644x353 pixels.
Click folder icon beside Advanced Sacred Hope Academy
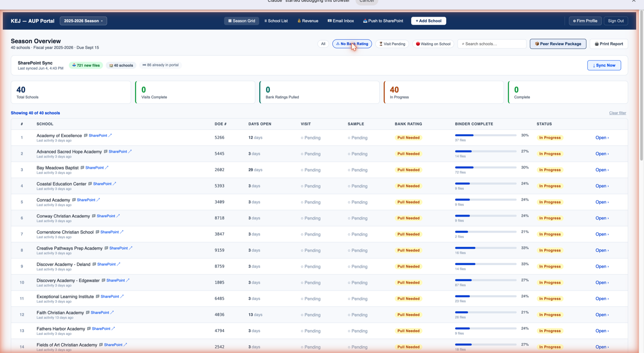tap(105, 152)
